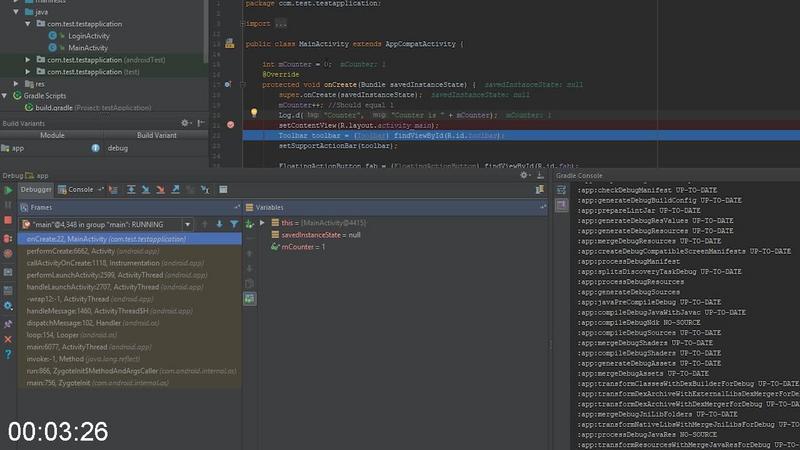Viewport: 800px width, 450px height.
Task: Select the main:756, ZygoteInit frame
Action: tap(130, 383)
